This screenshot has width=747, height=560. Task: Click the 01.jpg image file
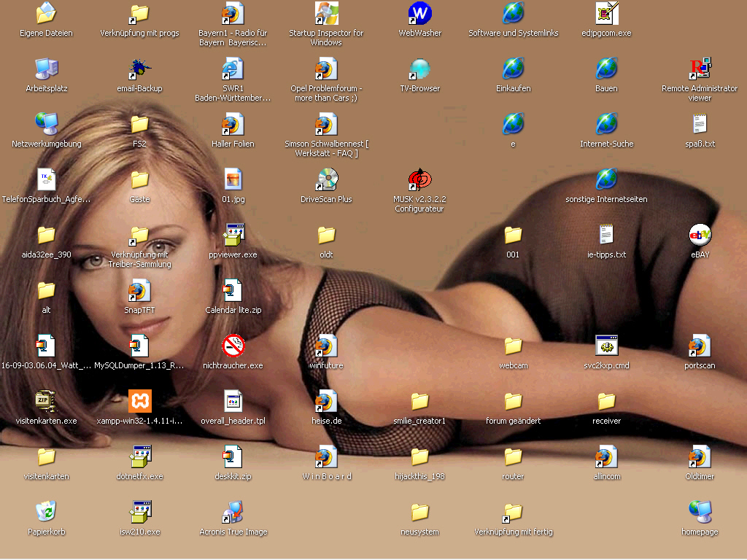tap(233, 181)
